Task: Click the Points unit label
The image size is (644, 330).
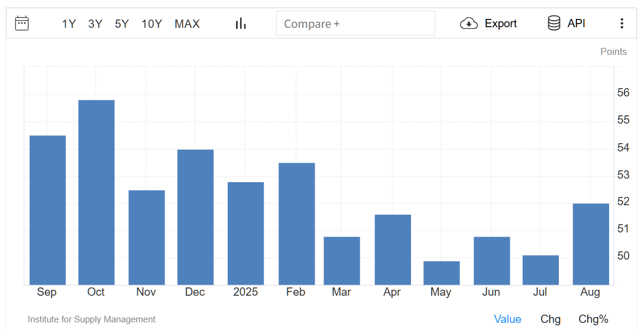Action: click(613, 52)
